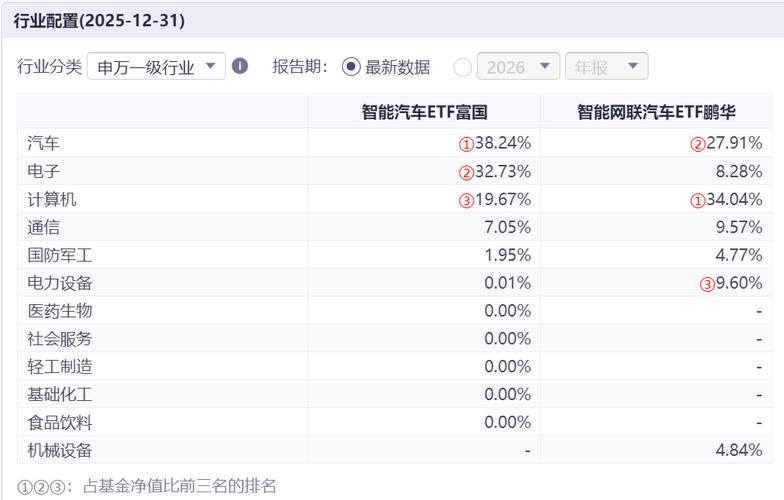Click the 计算机 industry row label
The image size is (784, 500).
[x=52, y=199]
